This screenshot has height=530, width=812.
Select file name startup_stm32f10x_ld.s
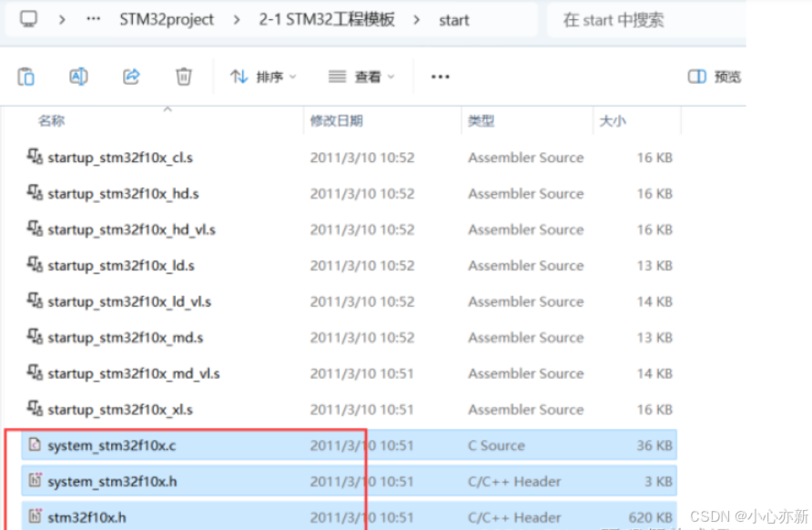coord(121,266)
